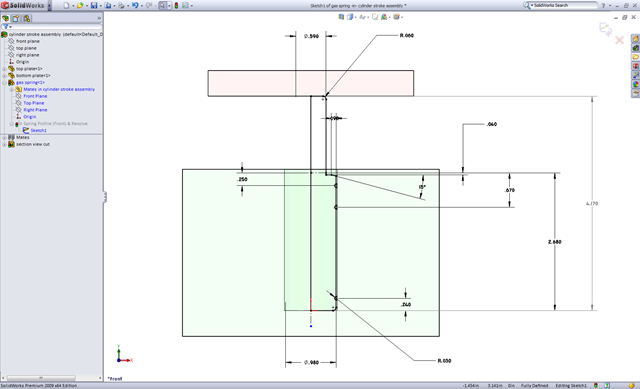Click the .670 dimension value
Viewport: 640px width, 389px height.
[x=509, y=190]
